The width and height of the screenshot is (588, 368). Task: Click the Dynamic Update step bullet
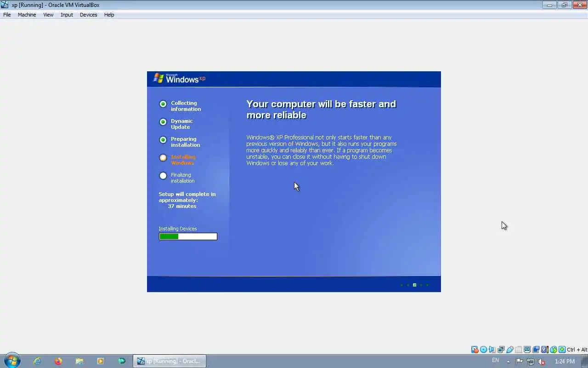point(163,122)
